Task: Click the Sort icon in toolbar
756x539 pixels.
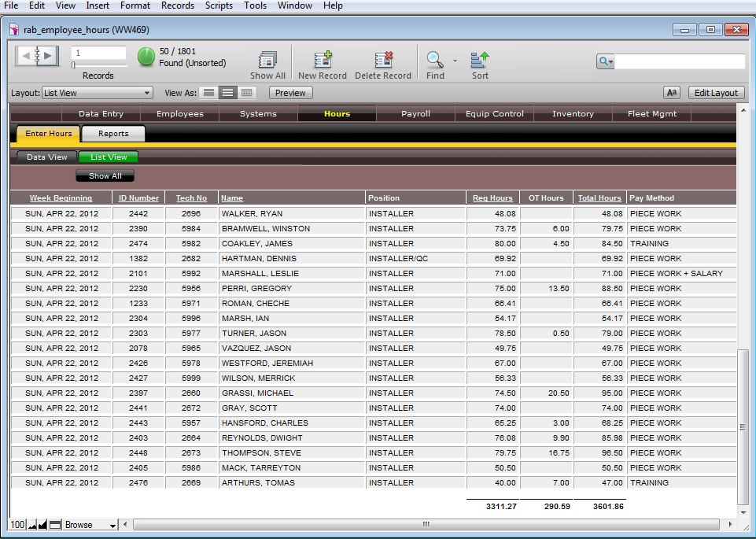Action: tap(480, 60)
